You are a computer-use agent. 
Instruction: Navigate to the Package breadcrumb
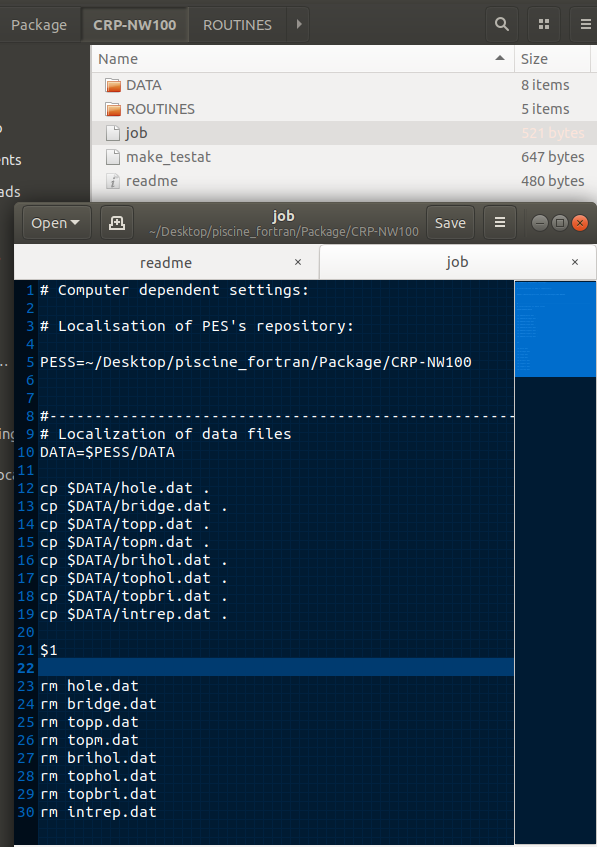39,23
